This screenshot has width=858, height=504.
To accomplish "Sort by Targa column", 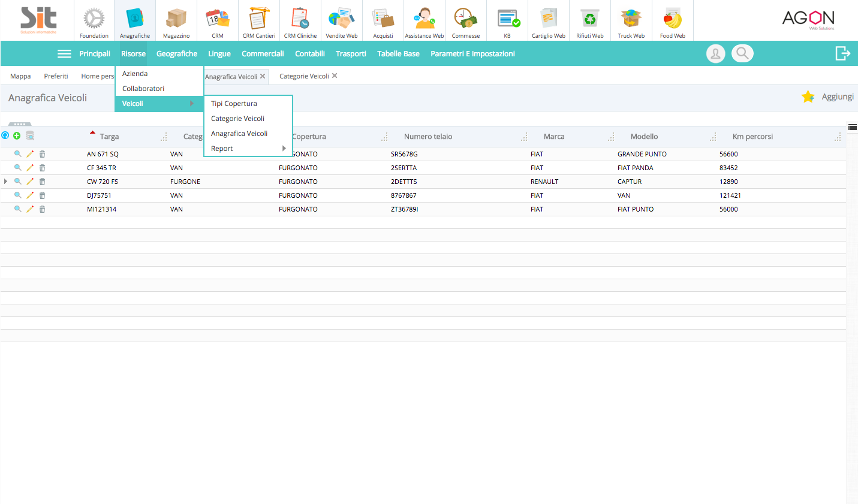I will click(109, 137).
